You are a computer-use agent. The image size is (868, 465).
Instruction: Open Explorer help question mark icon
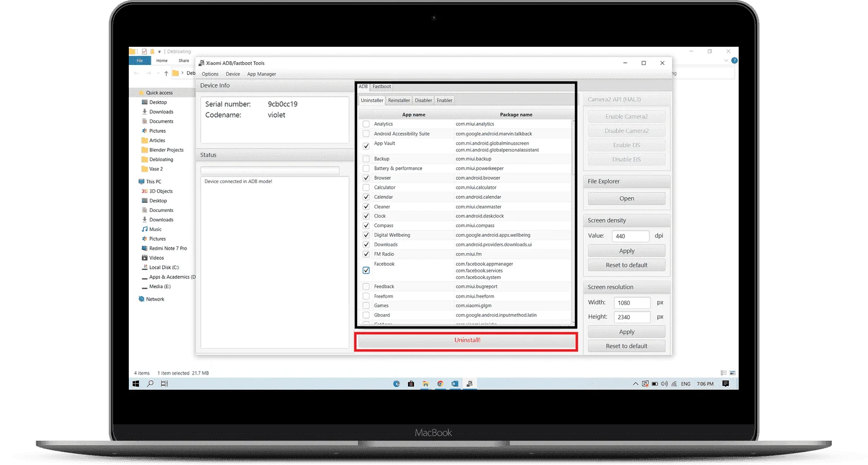pos(734,60)
